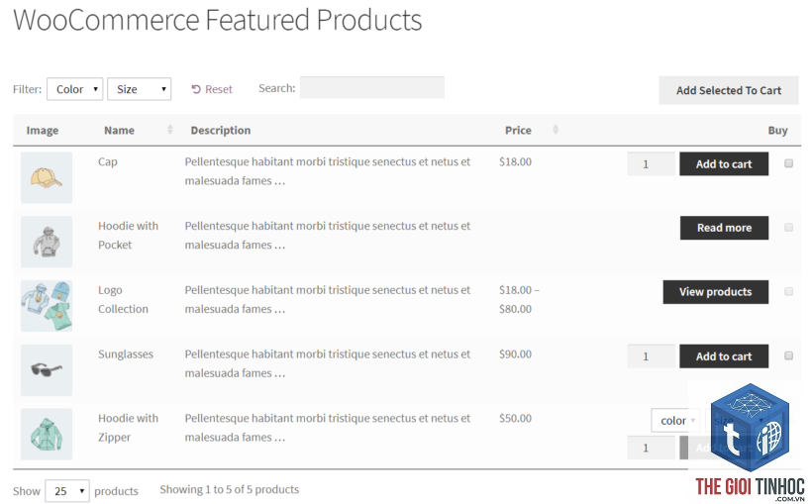Reset the product filters
The image size is (812, 504).
pos(212,89)
